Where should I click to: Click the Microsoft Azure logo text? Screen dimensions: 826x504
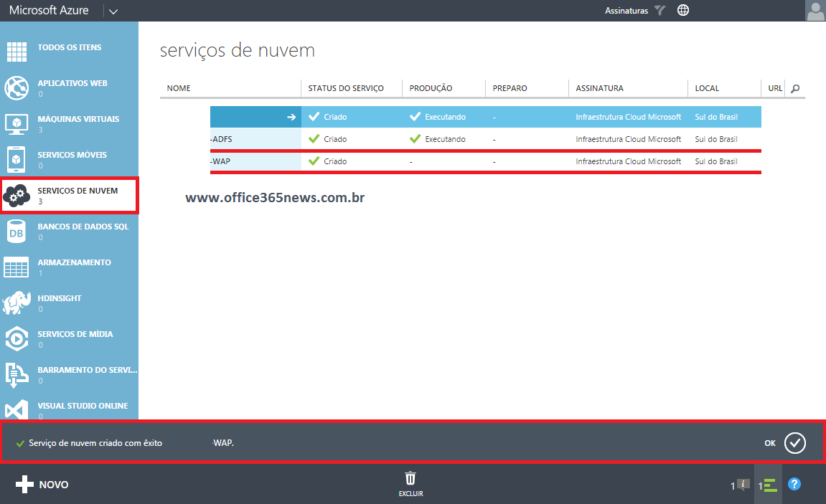[49, 10]
